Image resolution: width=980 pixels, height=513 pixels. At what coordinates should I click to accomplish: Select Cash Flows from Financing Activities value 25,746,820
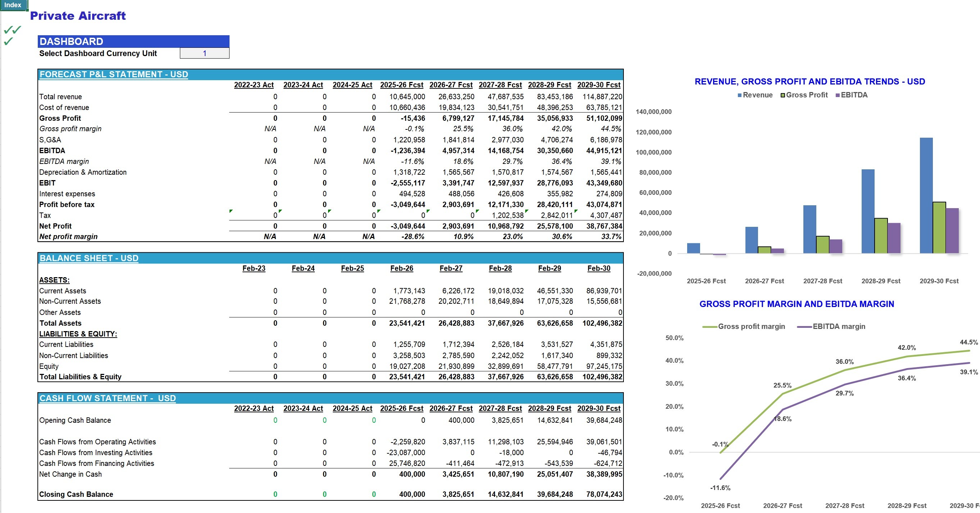(x=407, y=463)
